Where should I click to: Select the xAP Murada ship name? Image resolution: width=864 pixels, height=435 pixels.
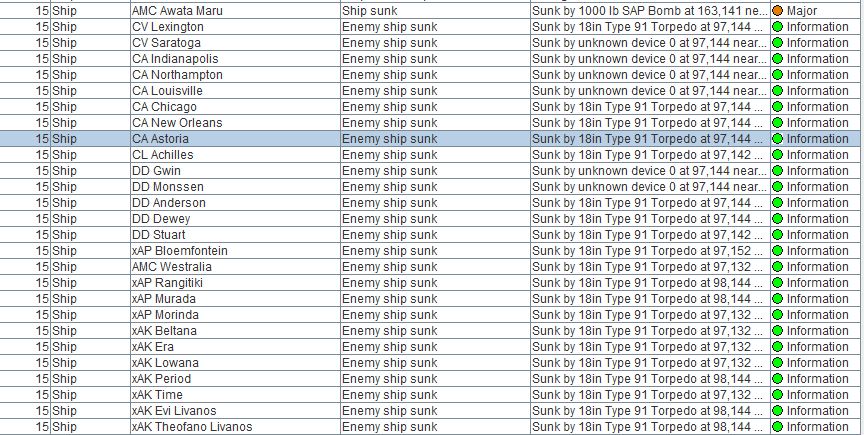click(x=164, y=298)
